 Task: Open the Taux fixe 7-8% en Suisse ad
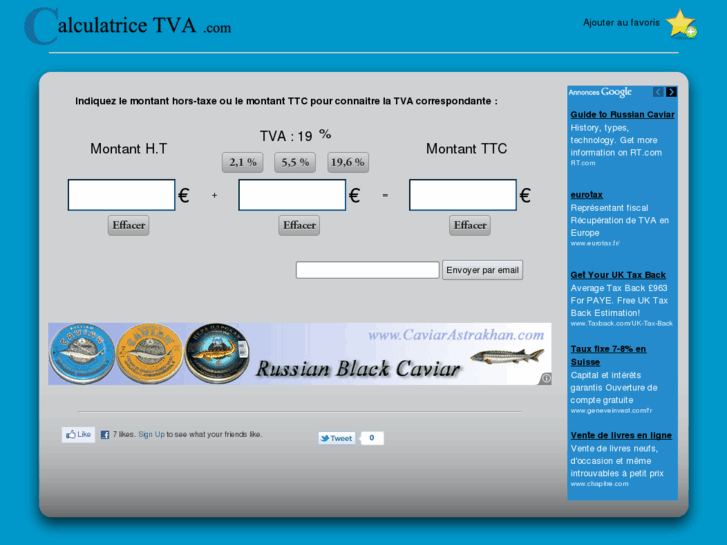click(x=608, y=355)
